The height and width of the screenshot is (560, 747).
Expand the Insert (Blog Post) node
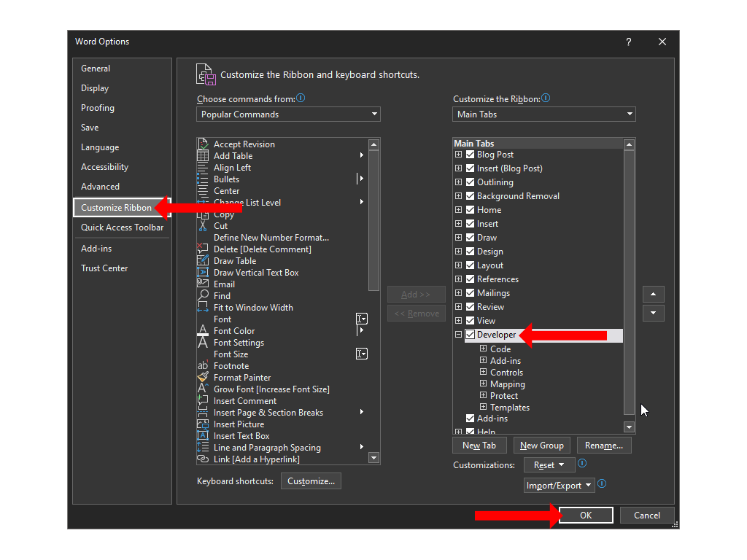coord(458,168)
